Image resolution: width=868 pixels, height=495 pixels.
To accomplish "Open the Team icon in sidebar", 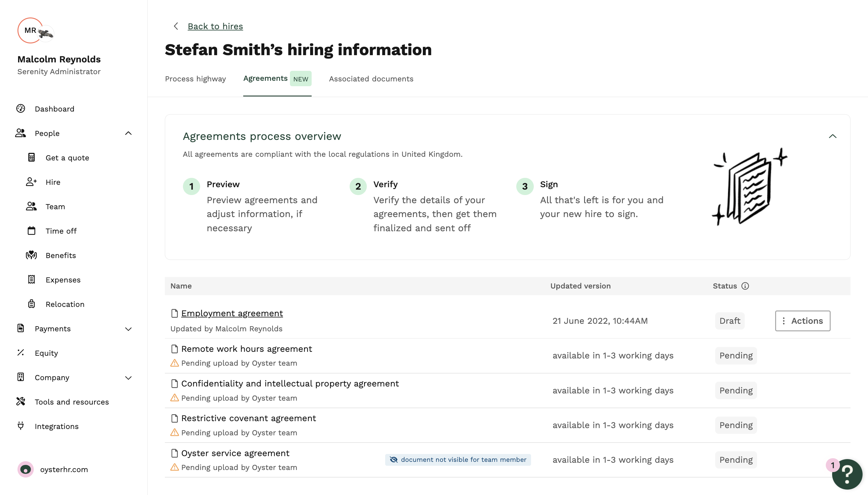I will click(x=31, y=207).
